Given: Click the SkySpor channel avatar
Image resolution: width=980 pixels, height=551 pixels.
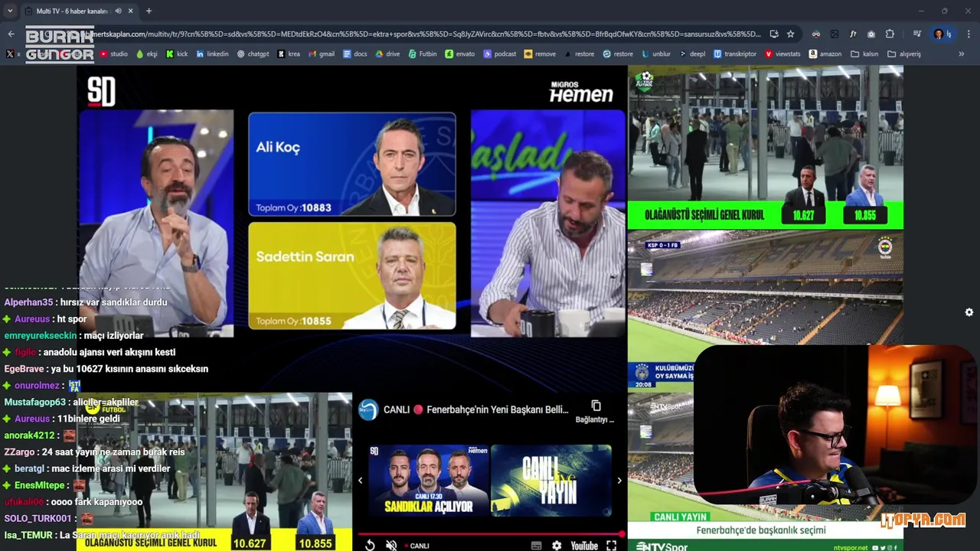Looking at the screenshot, I should (x=368, y=410).
